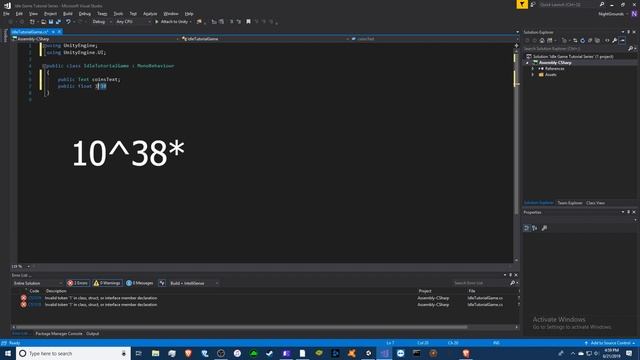
Task: Open the Any CPU platform dropdown
Action: click(133, 22)
